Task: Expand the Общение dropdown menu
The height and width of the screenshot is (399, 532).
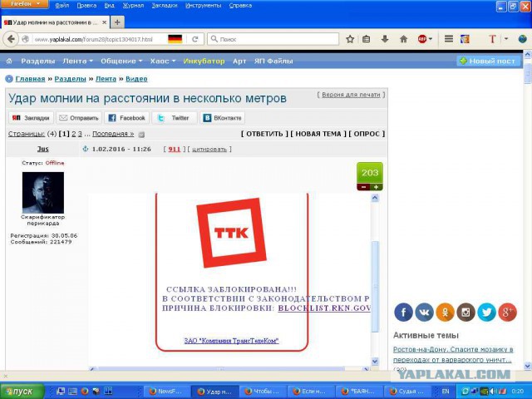Action: 121,61
